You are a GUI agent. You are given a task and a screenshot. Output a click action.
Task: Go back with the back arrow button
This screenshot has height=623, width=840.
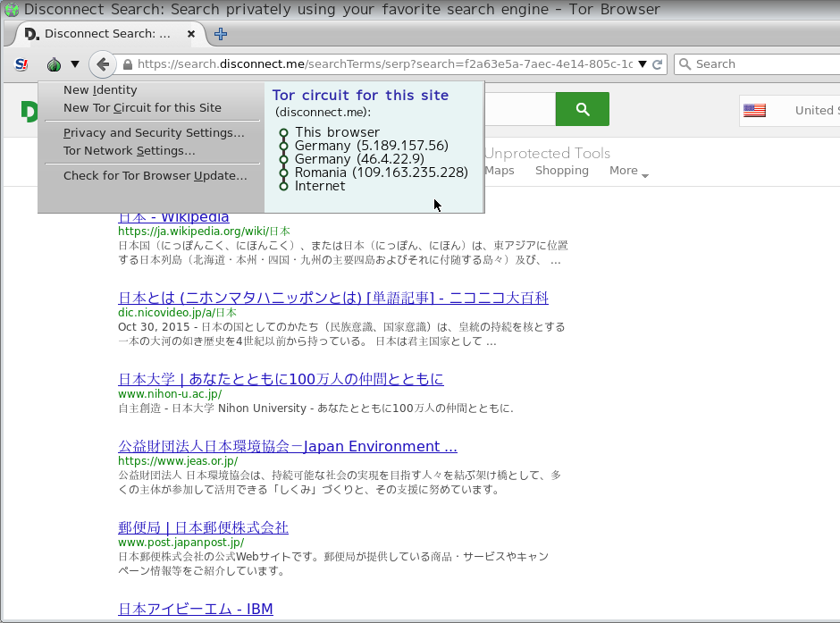(103, 64)
